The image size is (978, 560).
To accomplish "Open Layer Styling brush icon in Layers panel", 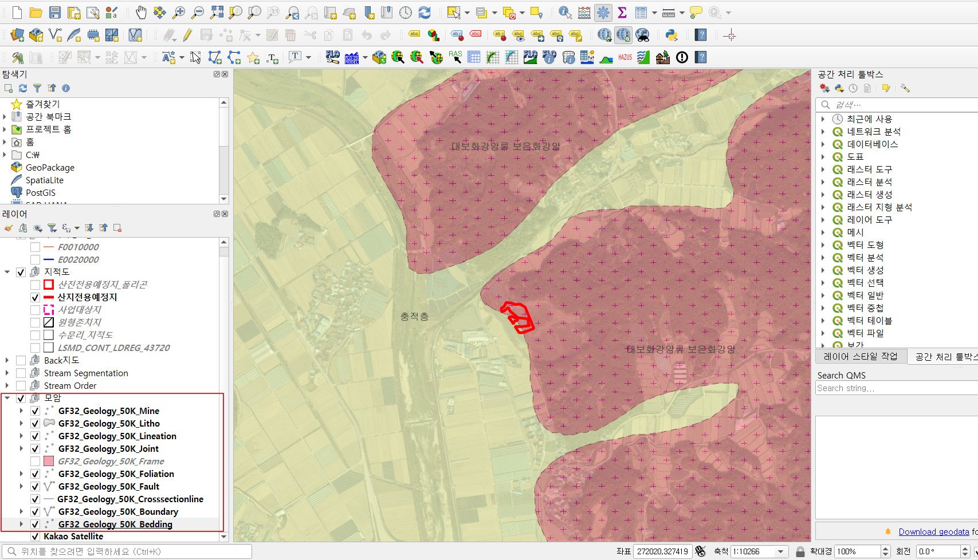I will (x=9, y=228).
